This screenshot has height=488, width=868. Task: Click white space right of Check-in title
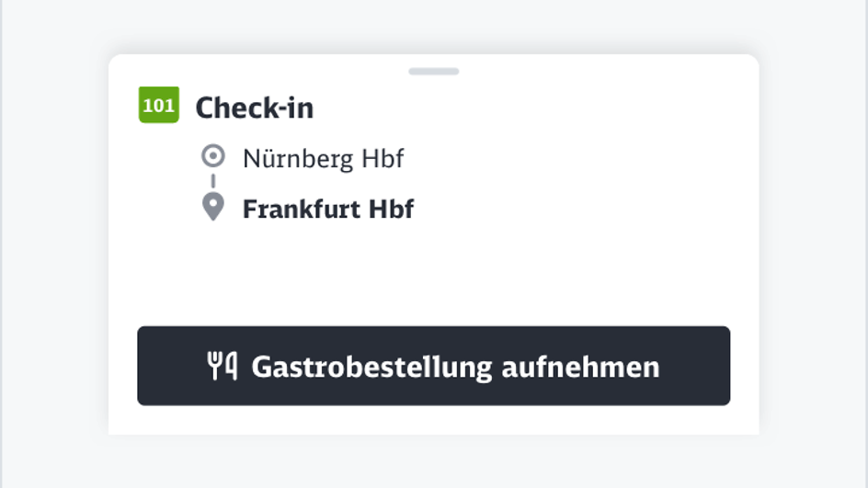tap(533, 108)
